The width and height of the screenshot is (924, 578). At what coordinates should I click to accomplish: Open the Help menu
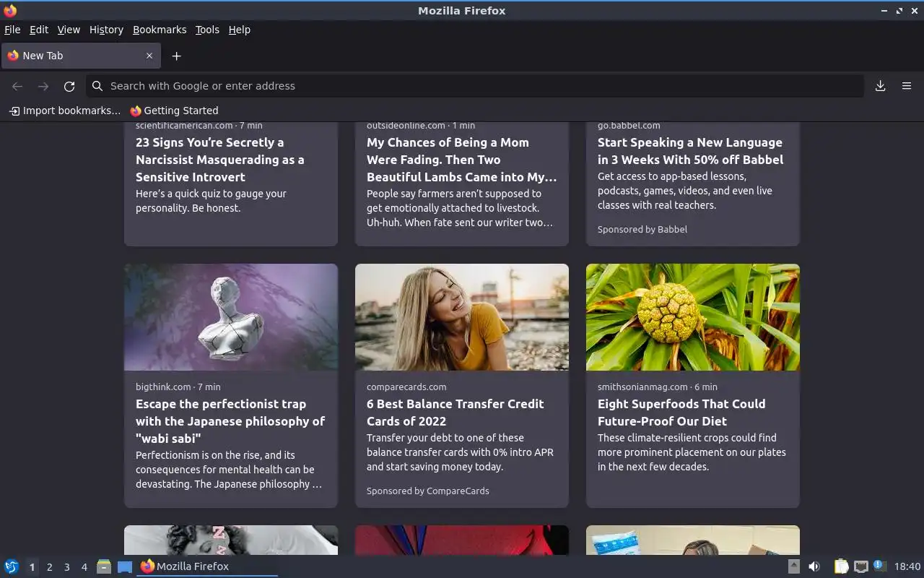239,30
